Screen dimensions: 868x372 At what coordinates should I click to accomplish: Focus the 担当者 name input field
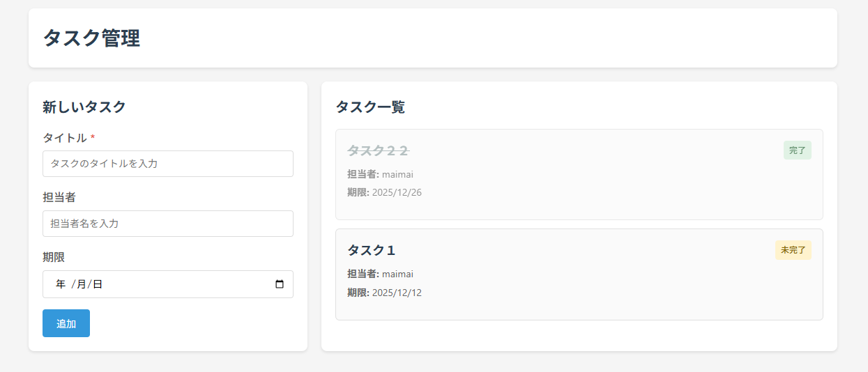(x=167, y=224)
